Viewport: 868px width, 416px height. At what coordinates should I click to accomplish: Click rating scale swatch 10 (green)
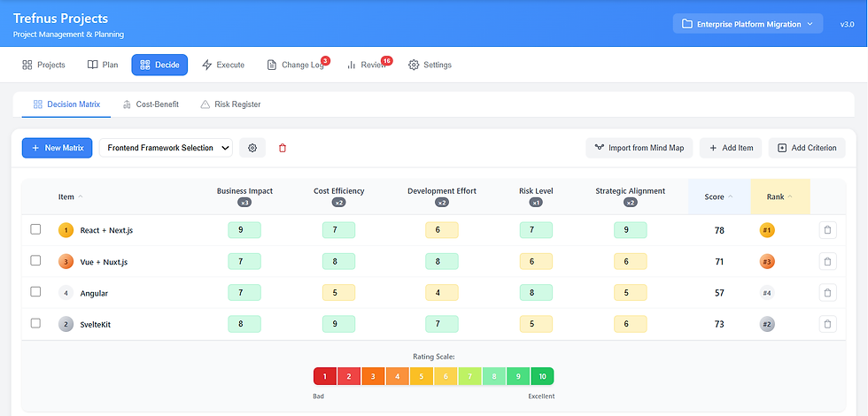coord(542,376)
